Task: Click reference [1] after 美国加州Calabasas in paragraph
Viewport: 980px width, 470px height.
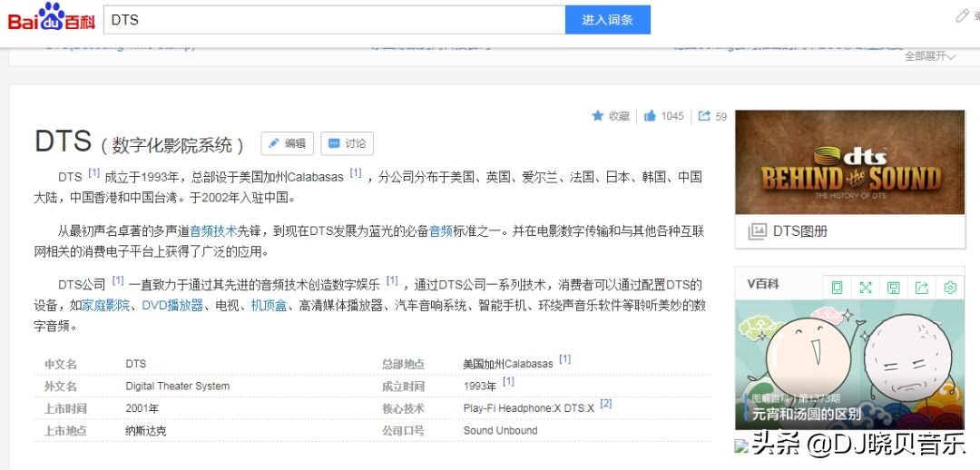Action: 355,172
